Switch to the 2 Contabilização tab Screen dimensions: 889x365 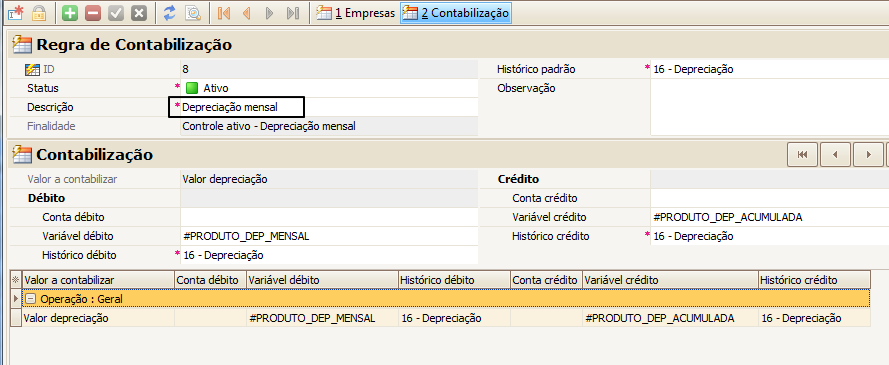coord(456,12)
